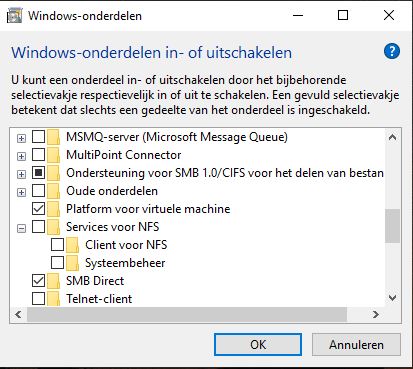Select the MSMQ-server folder icon
This screenshot has width=413, height=369.
coord(53,137)
